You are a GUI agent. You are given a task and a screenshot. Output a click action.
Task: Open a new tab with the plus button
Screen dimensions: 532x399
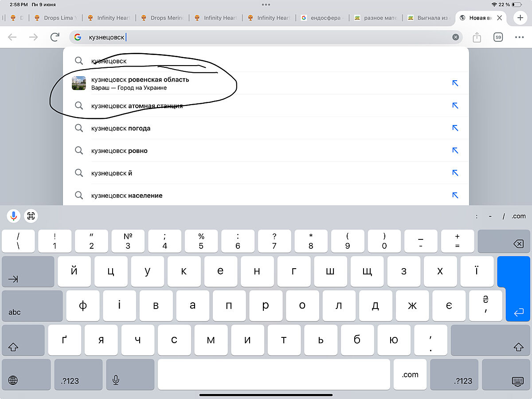(x=520, y=18)
